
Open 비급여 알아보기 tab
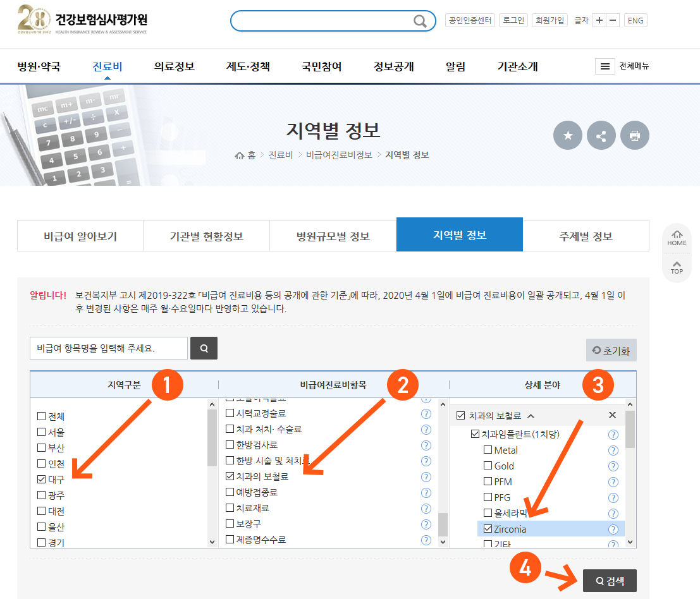pos(80,236)
